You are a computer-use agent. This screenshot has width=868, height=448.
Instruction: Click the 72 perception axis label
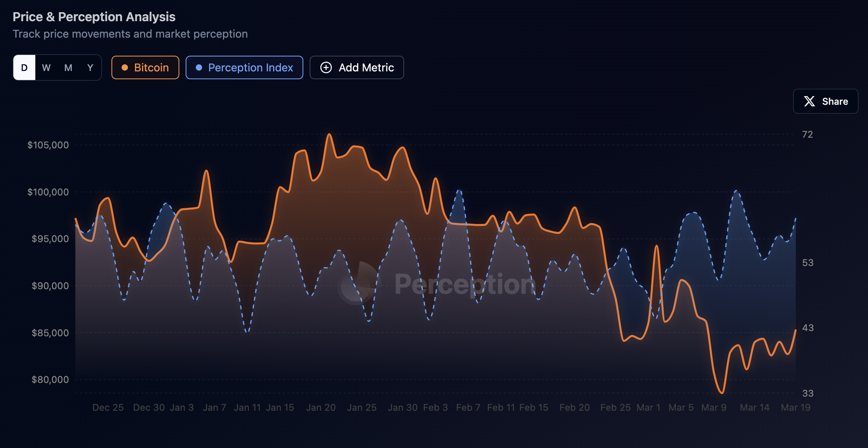click(807, 135)
